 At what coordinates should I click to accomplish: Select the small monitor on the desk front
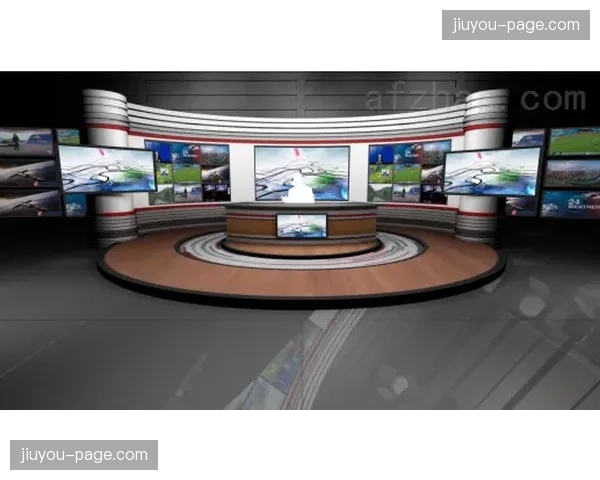(301, 225)
